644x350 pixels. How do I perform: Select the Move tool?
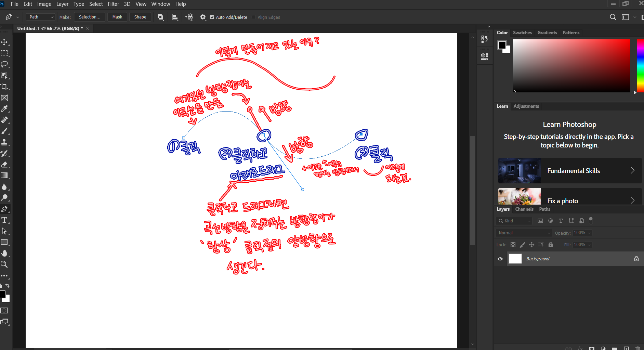(4, 42)
